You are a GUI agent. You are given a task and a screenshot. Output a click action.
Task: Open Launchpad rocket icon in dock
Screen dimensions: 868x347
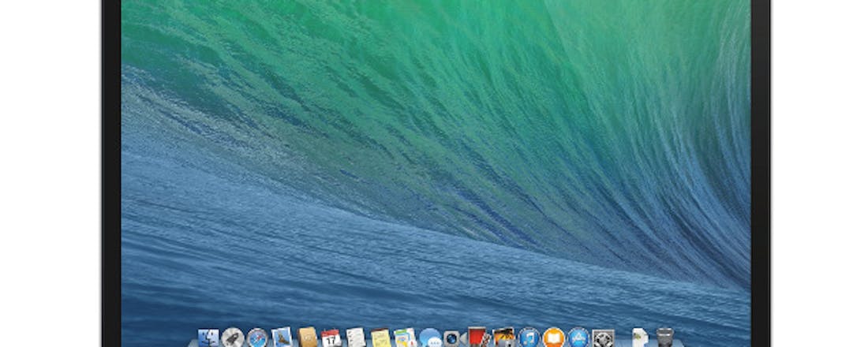233,338
